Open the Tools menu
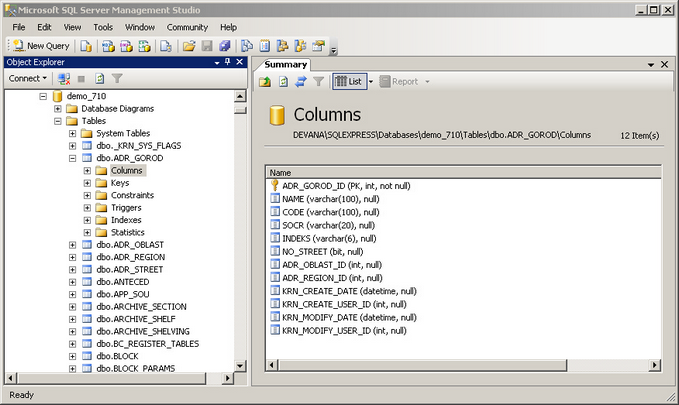 click(103, 27)
